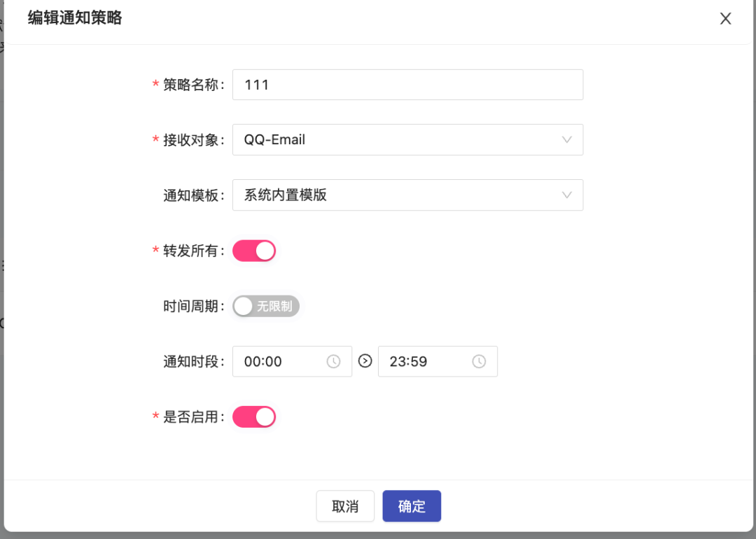Focus the 策略名称 input containing 111
This screenshot has height=539, width=756.
pos(408,85)
